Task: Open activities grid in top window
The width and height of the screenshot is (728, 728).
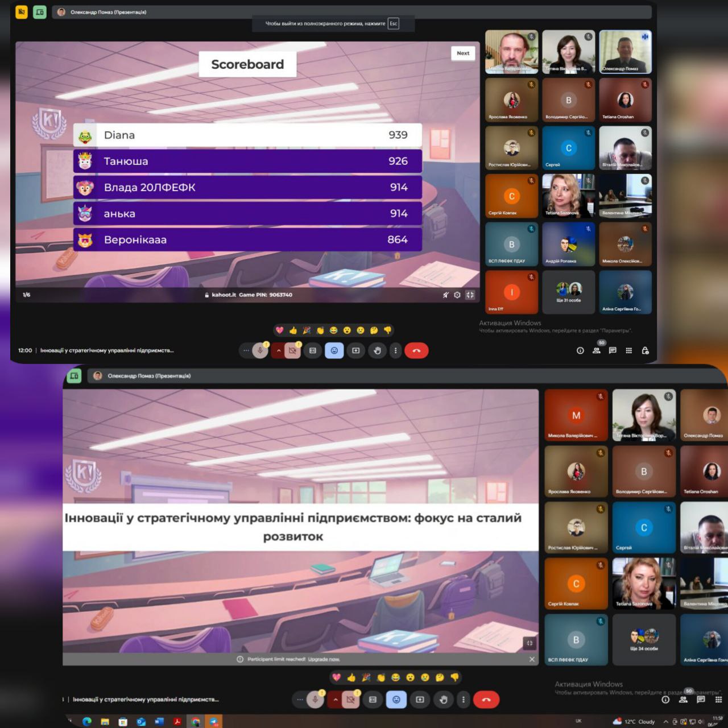Action: coord(629,350)
